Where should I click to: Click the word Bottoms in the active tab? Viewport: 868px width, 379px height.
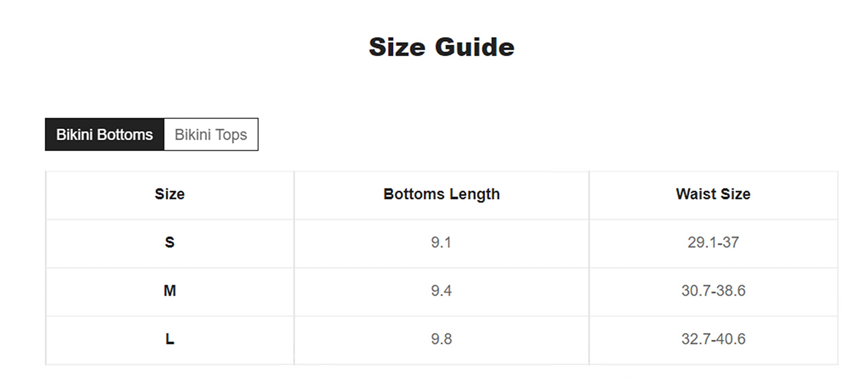pyautogui.click(x=125, y=135)
